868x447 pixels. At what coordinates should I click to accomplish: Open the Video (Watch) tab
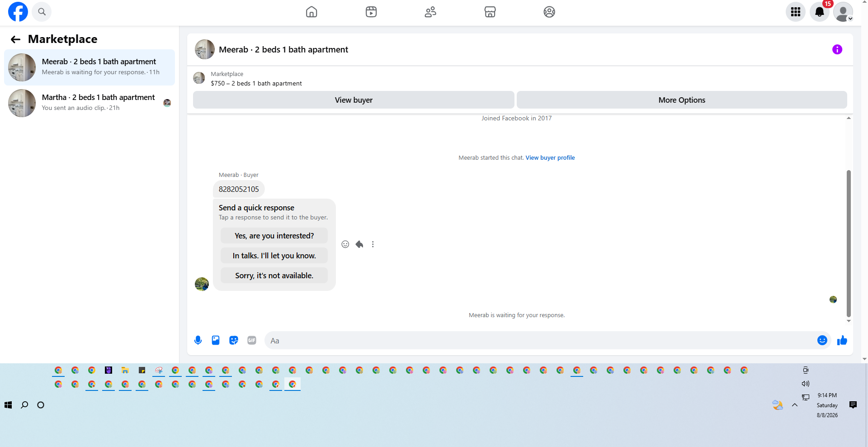(x=371, y=12)
